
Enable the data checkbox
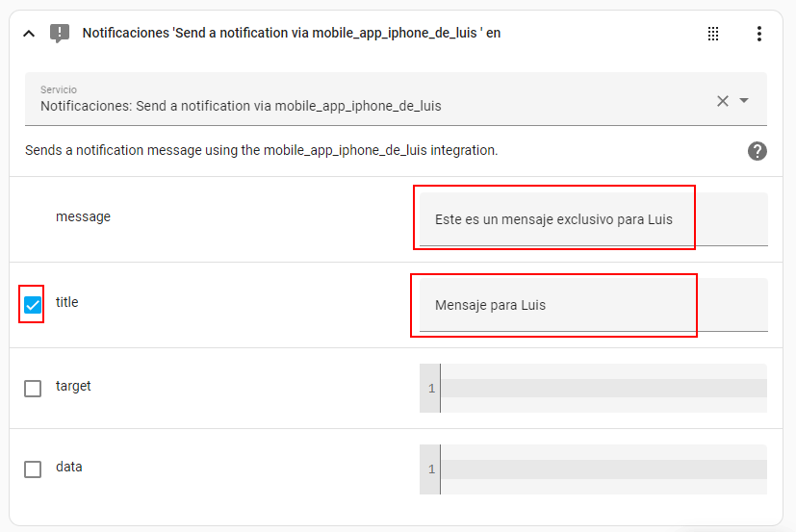pyautogui.click(x=33, y=469)
